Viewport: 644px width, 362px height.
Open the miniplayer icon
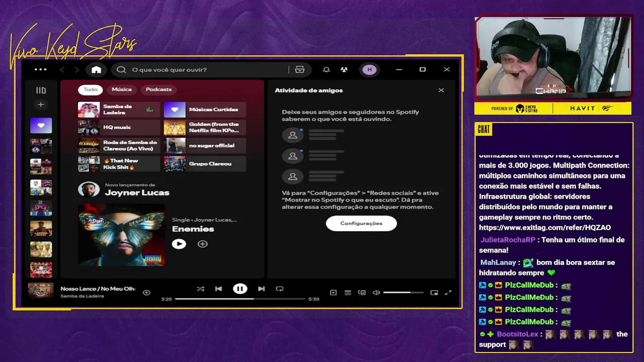point(434,293)
